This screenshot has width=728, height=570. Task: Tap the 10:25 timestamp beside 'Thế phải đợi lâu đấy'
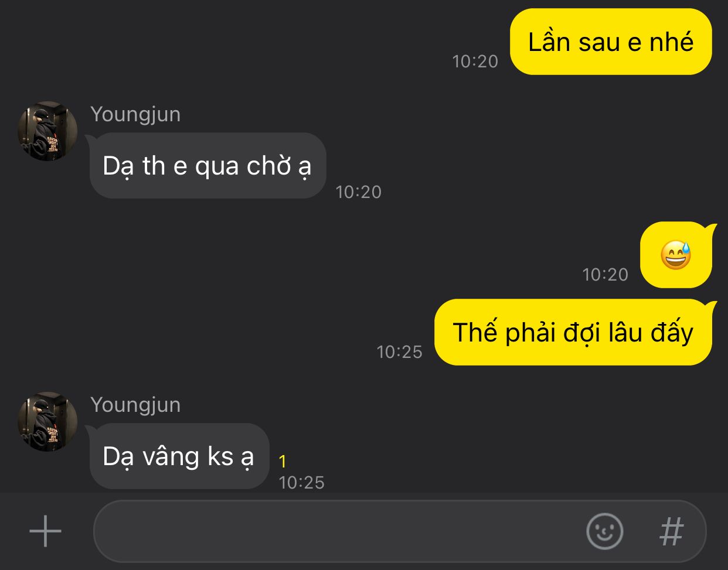pos(399,352)
